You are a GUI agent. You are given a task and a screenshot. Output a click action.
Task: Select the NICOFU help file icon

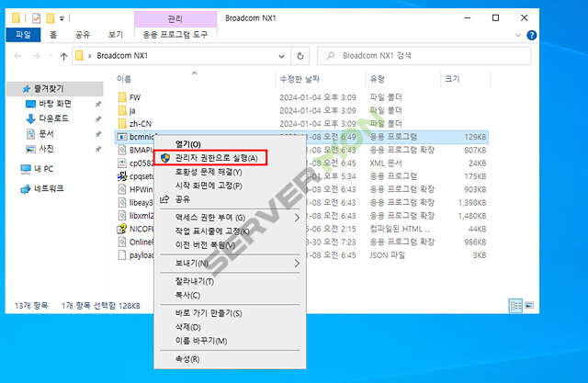click(x=122, y=229)
